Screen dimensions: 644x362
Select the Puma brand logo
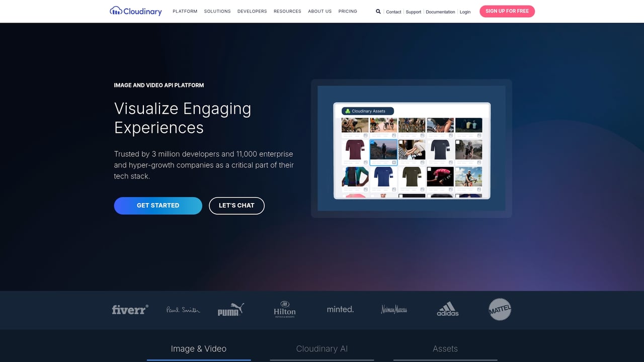pyautogui.click(x=230, y=310)
